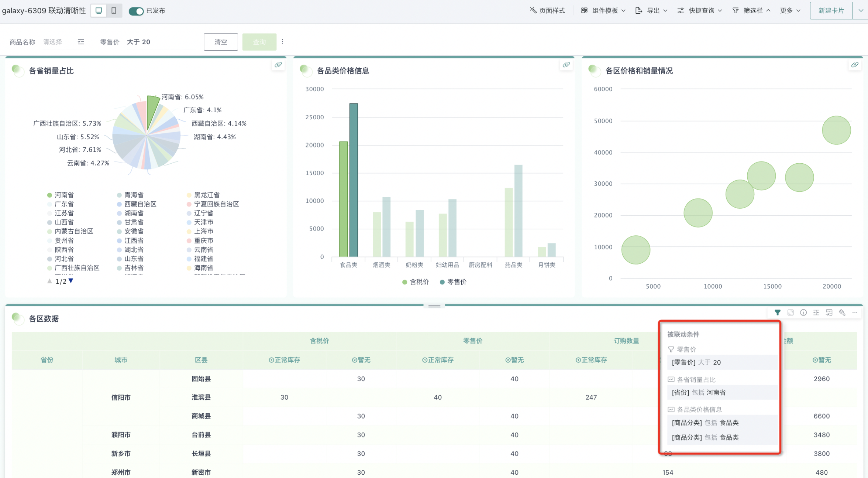Click the 濮阳市 city cell
Screen dimensions: 868x478
(x=121, y=435)
